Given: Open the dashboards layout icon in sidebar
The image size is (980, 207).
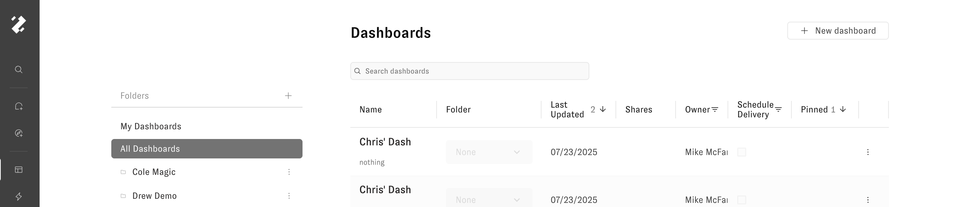Looking at the screenshot, I should [19, 170].
